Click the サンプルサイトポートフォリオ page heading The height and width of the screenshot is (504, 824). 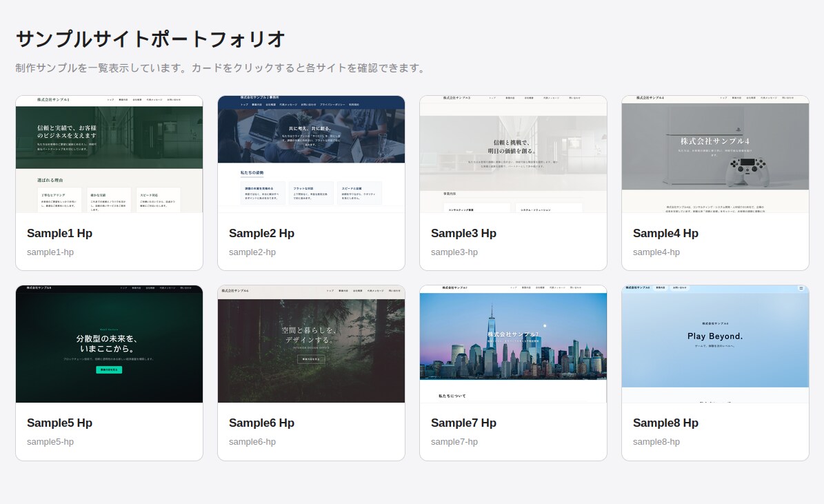(150, 39)
